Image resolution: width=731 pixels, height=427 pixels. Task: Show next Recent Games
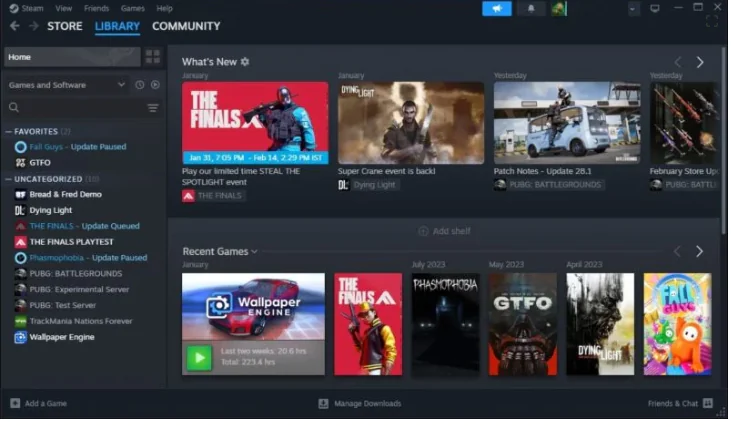tap(699, 252)
